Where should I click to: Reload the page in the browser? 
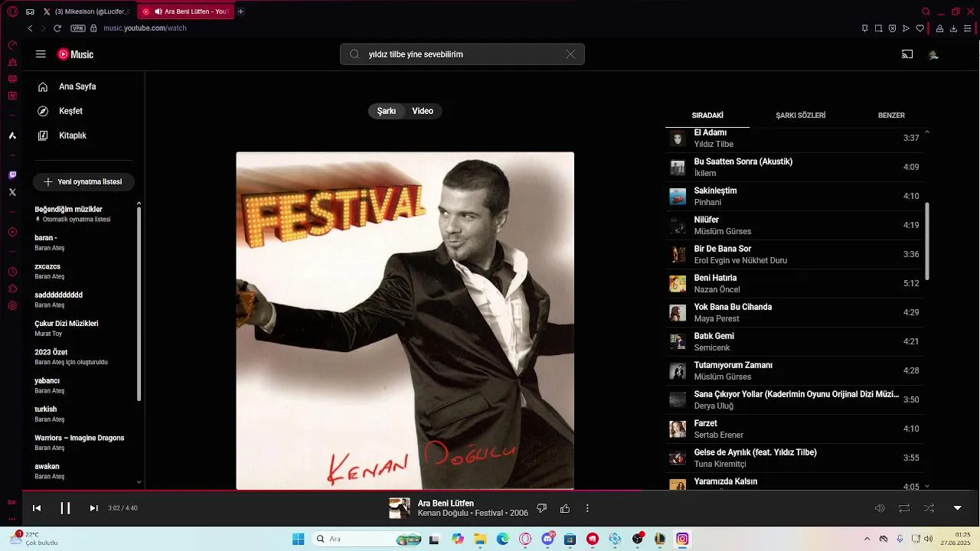tap(57, 28)
